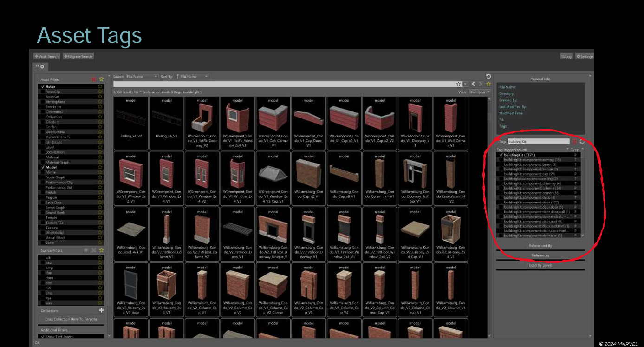Expand the Used By Levels section
The height and width of the screenshot is (347, 644).
coord(540,265)
